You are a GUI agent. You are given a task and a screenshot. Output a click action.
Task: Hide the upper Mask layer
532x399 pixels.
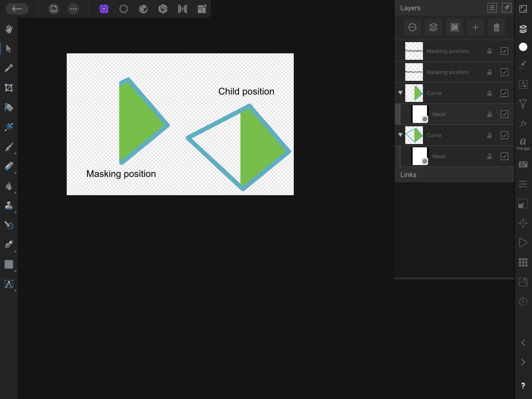click(x=504, y=114)
